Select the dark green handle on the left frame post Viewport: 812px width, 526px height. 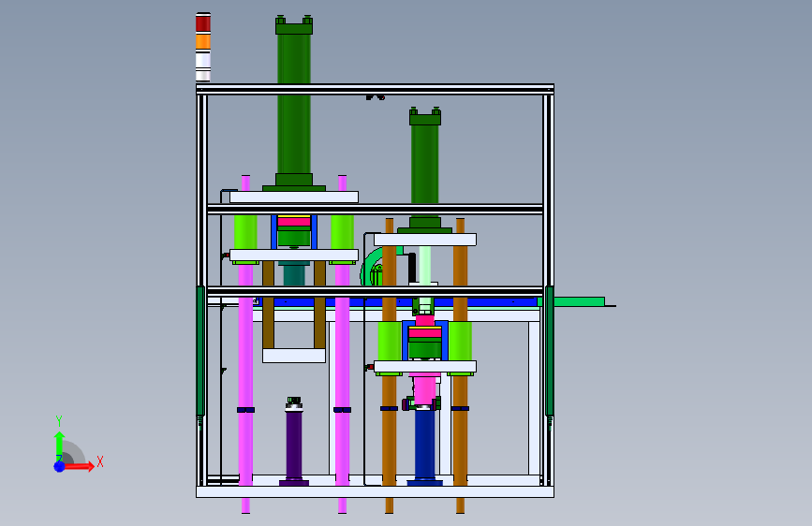pos(199,351)
